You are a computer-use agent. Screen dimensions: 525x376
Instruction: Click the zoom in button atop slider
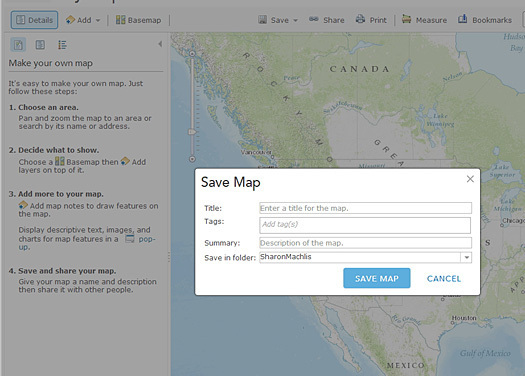[192, 54]
